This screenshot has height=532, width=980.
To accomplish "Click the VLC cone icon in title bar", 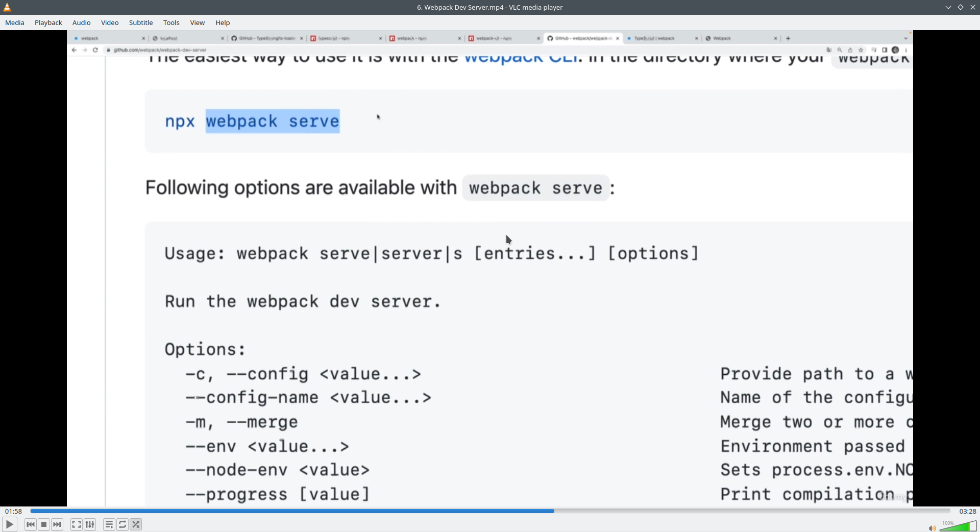I will (x=7, y=7).
